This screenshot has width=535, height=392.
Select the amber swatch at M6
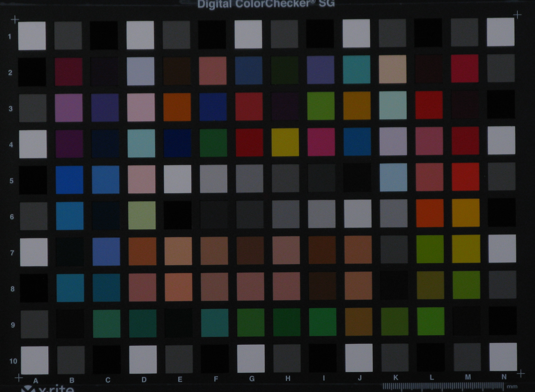(466, 213)
